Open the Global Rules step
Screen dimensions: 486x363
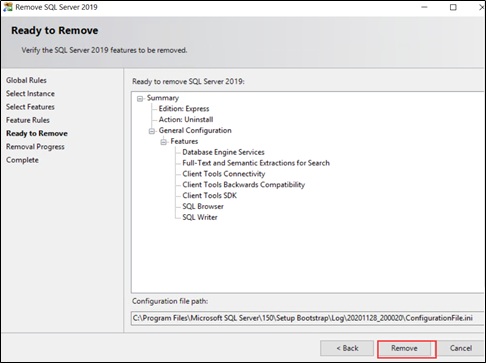[x=26, y=80]
